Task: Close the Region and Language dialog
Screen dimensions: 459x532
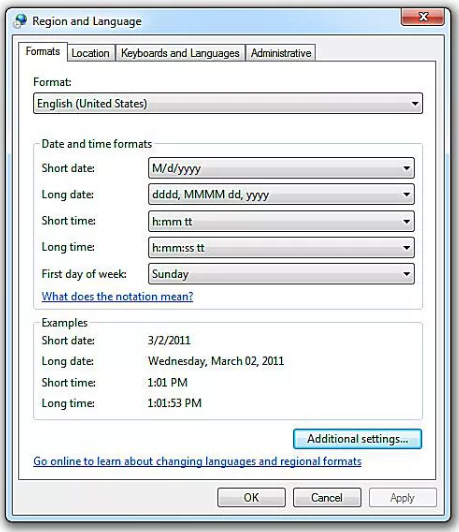Action: click(423, 17)
